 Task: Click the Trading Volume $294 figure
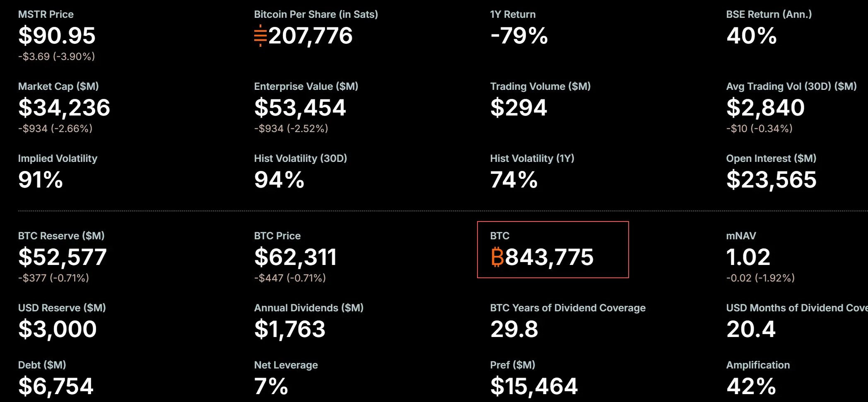point(518,108)
